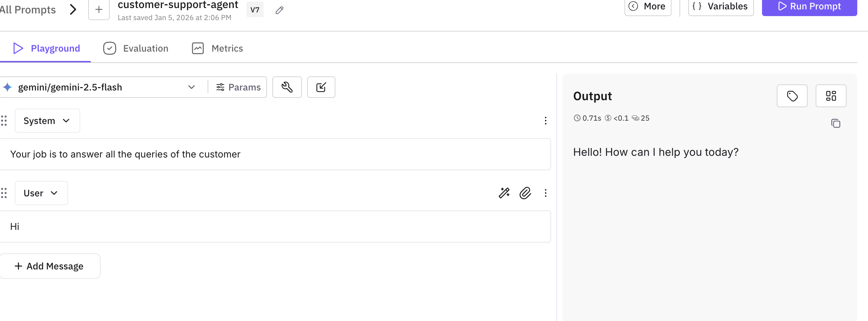Click into the system prompt text field
This screenshot has height=321, width=868.
275,154
